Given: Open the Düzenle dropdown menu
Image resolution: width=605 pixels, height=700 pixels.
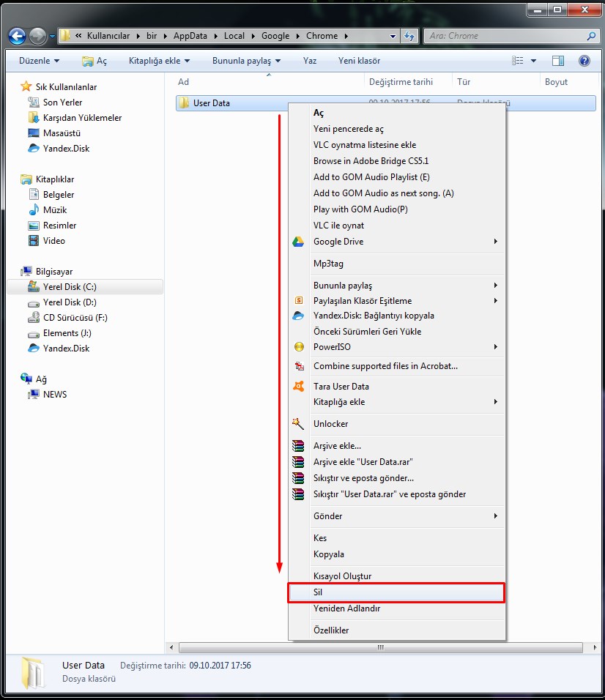Looking at the screenshot, I should [x=39, y=61].
